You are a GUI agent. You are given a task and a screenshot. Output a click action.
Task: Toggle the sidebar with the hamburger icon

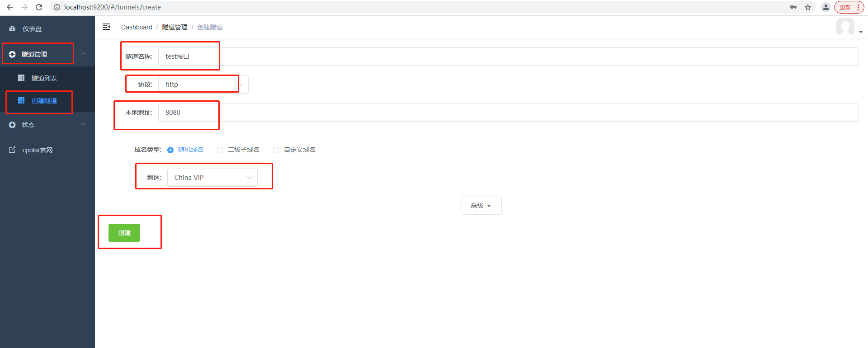coord(106,27)
